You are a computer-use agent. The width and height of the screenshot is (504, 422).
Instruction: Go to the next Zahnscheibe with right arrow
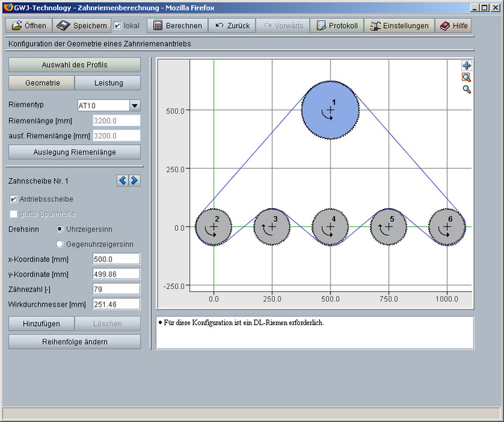pos(134,181)
